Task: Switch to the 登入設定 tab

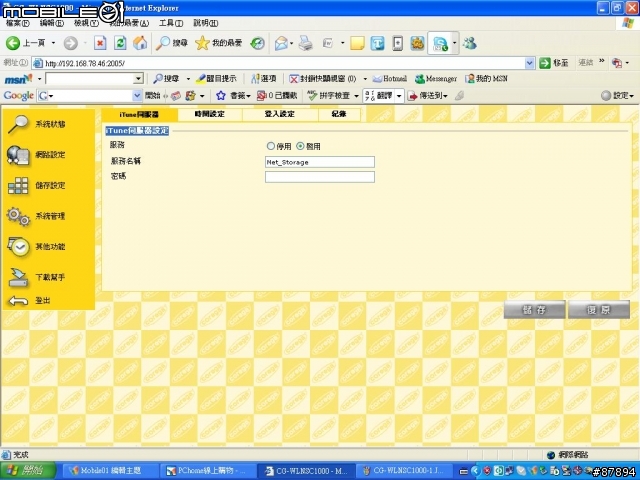Action: (280, 114)
